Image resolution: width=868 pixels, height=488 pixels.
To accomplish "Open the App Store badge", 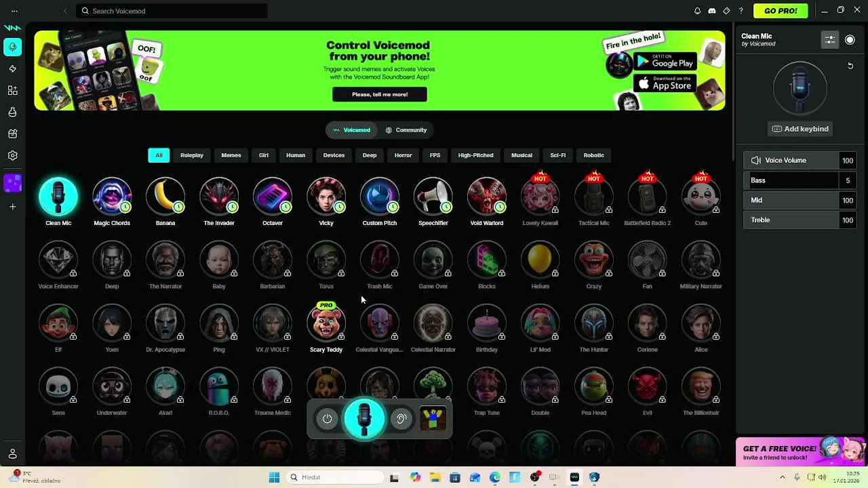I will coord(665,83).
